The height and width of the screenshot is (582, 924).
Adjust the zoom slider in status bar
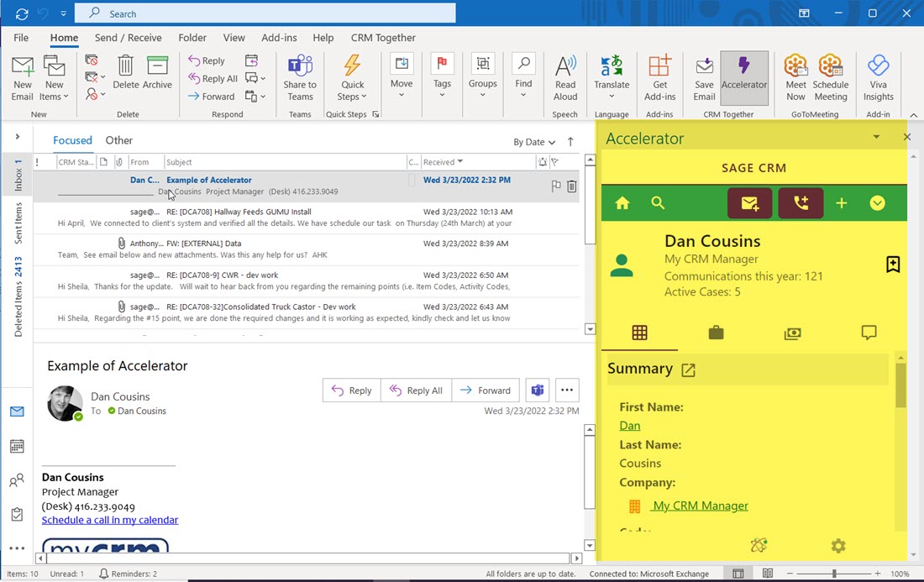(834, 573)
